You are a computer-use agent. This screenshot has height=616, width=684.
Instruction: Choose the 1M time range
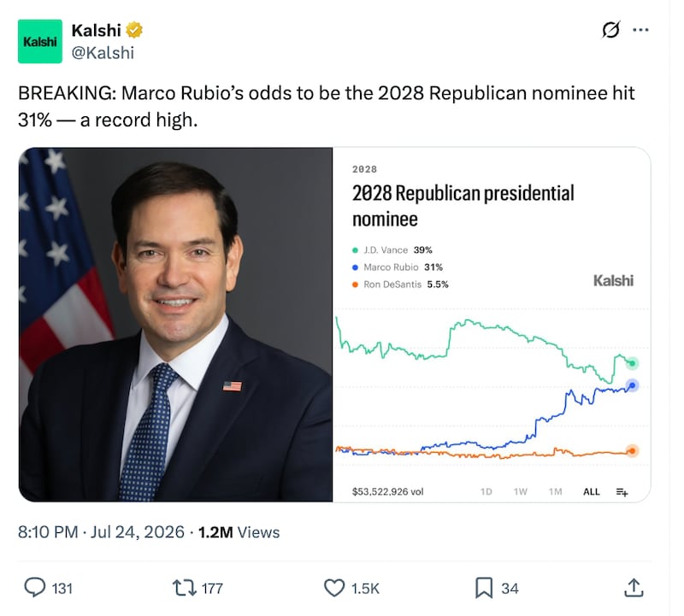555,492
